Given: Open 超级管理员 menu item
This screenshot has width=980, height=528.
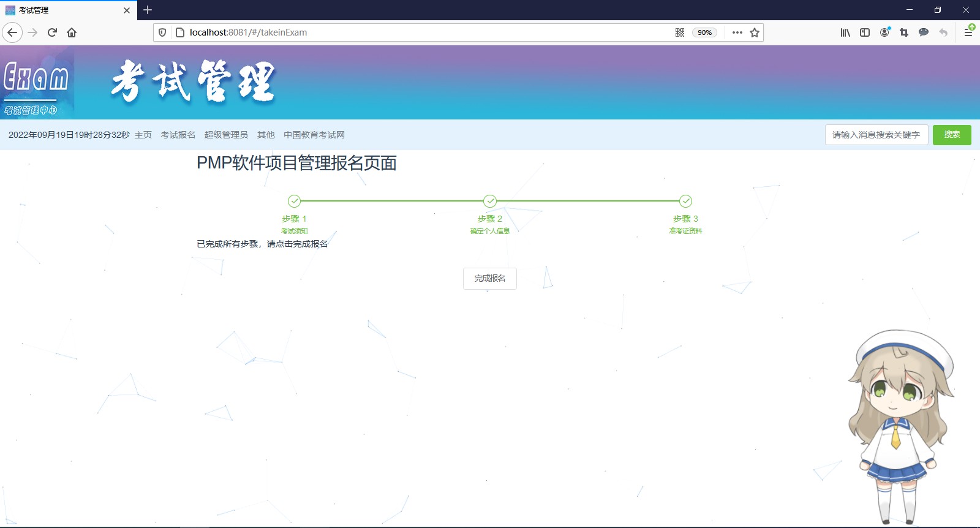Looking at the screenshot, I should [226, 135].
